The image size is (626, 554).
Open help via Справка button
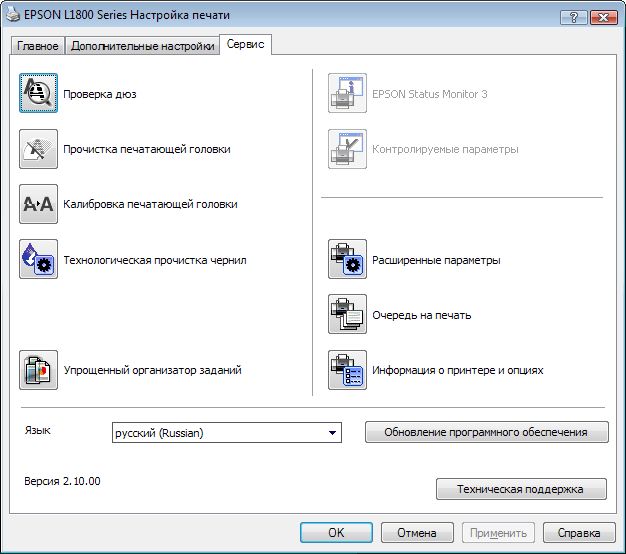point(579,532)
